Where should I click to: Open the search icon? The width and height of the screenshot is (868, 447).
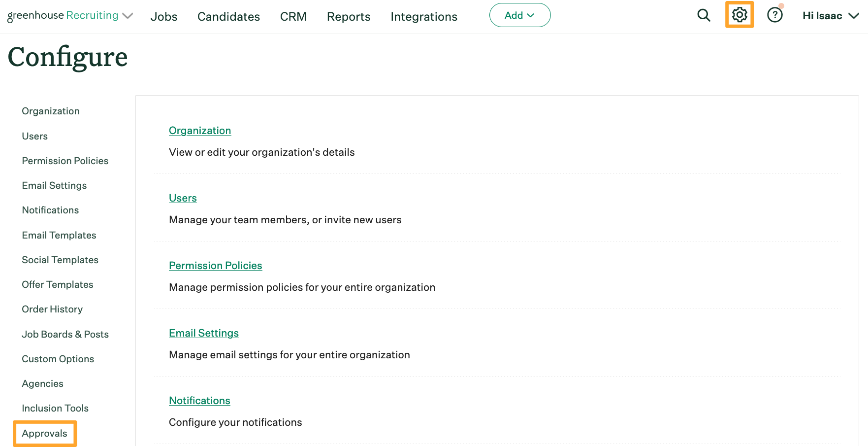pos(704,15)
